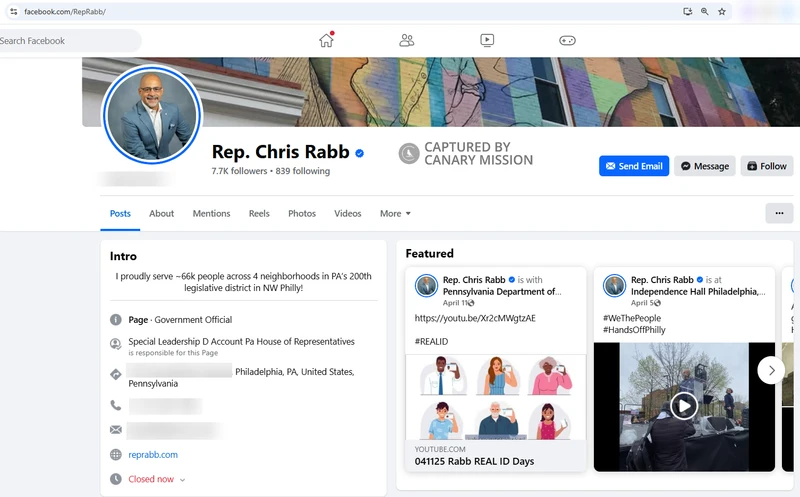Show next featured post with arrow
This screenshot has width=800, height=497.
pos(771,370)
